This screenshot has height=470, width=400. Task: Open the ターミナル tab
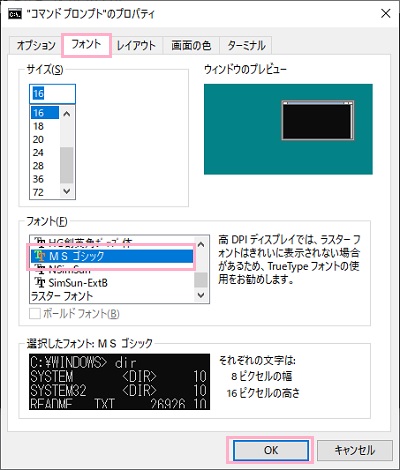(246, 45)
